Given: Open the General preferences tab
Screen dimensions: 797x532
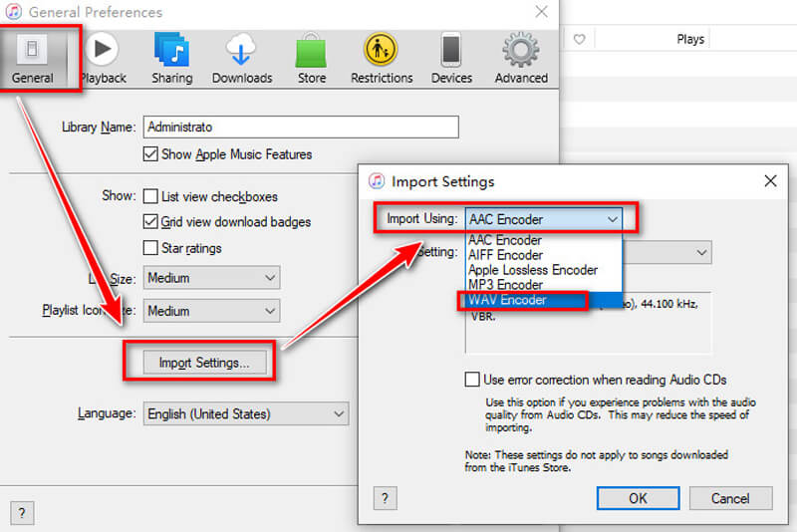Looking at the screenshot, I should pos(33,60).
